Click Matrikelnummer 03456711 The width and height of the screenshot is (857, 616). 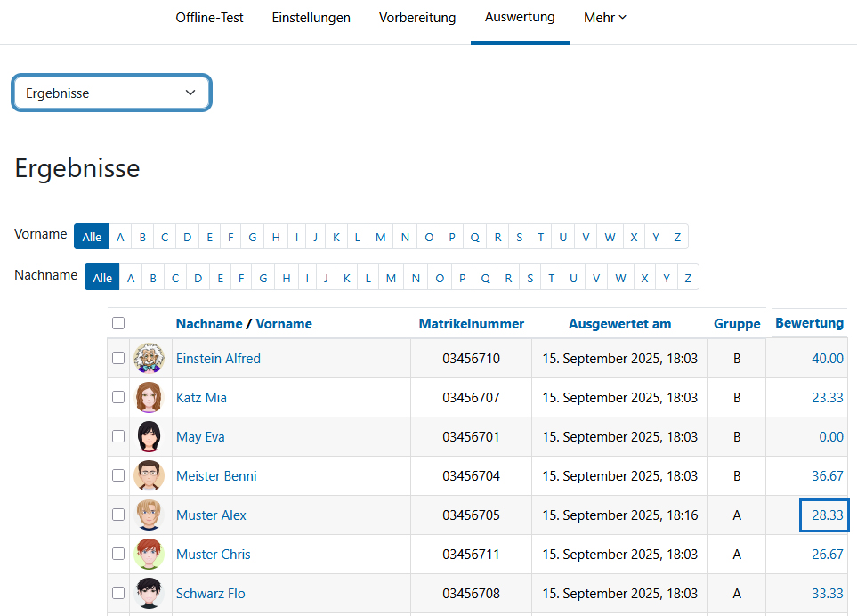471,555
